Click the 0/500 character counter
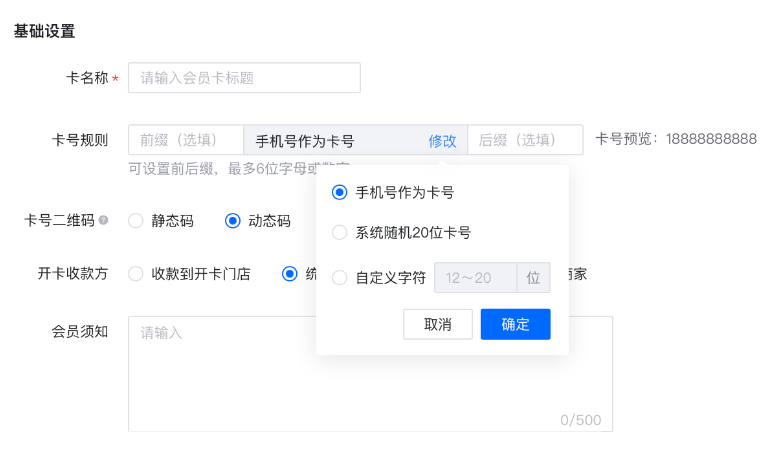 581,420
